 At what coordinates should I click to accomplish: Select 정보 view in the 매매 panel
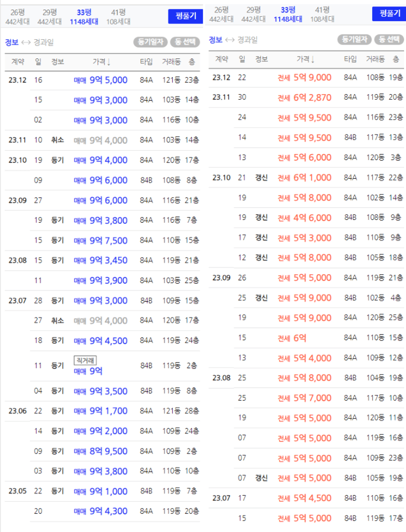point(12,42)
